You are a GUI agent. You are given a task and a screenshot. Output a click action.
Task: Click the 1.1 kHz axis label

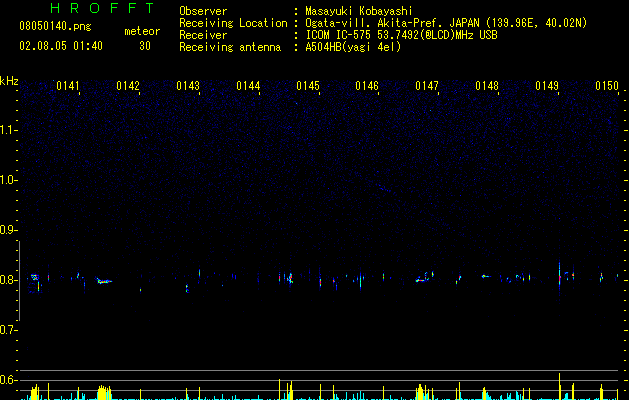7,130
